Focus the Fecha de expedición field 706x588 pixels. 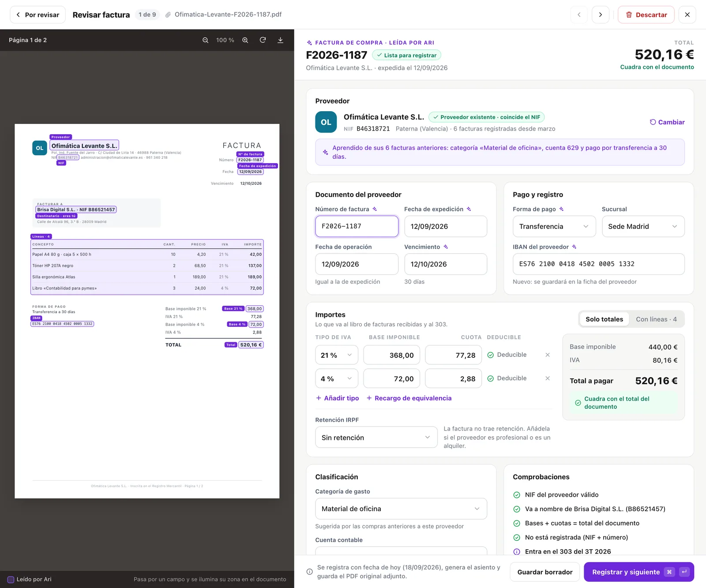[x=446, y=226]
